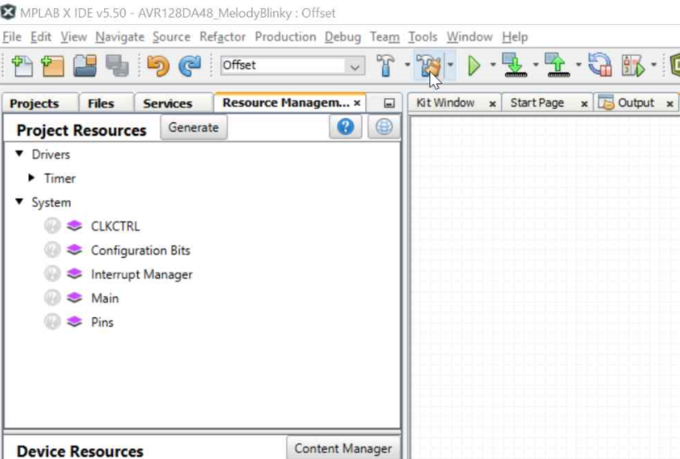Expand the Timer tree node

31,177
